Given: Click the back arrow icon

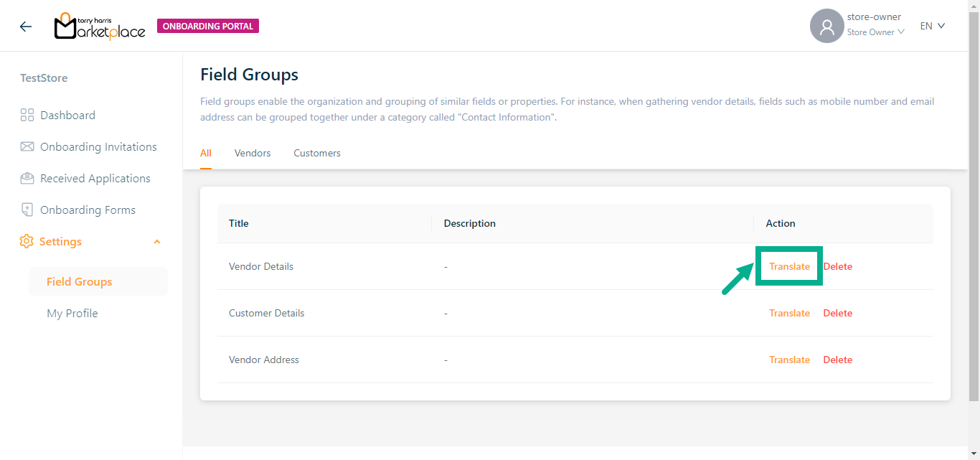Looking at the screenshot, I should click(x=26, y=27).
